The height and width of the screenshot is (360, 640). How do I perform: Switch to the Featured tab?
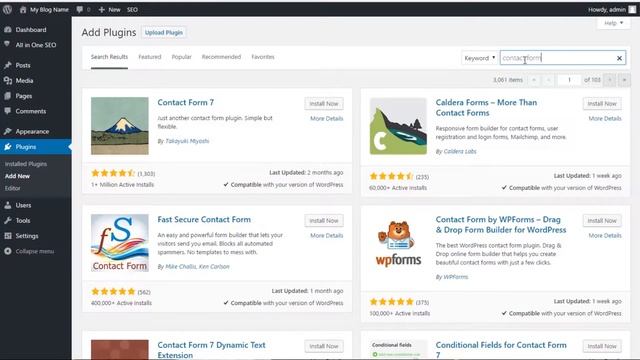pyautogui.click(x=150, y=57)
